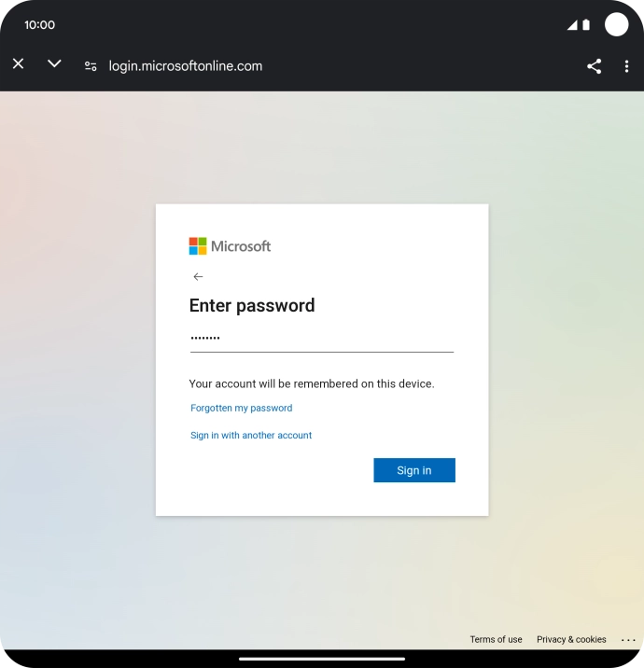
Task: Open the Terms of use footer link
Action: (496, 640)
